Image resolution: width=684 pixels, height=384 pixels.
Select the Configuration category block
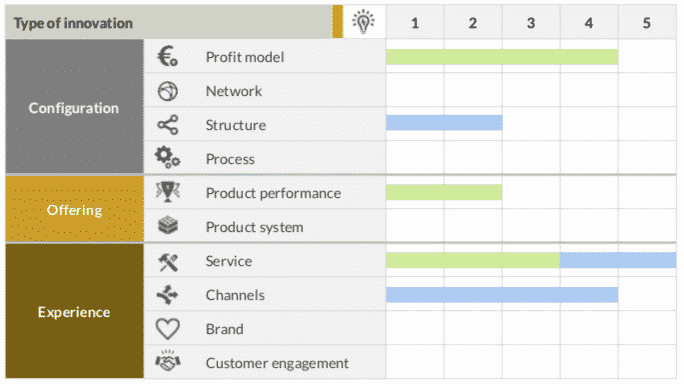tap(75, 106)
